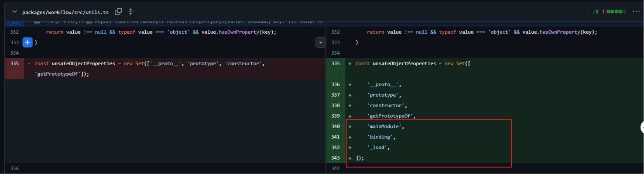This screenshot has width=644, height=174.
Task: Click the round button at the right edge
Action: pyautogui.click(x=642, y=127)
